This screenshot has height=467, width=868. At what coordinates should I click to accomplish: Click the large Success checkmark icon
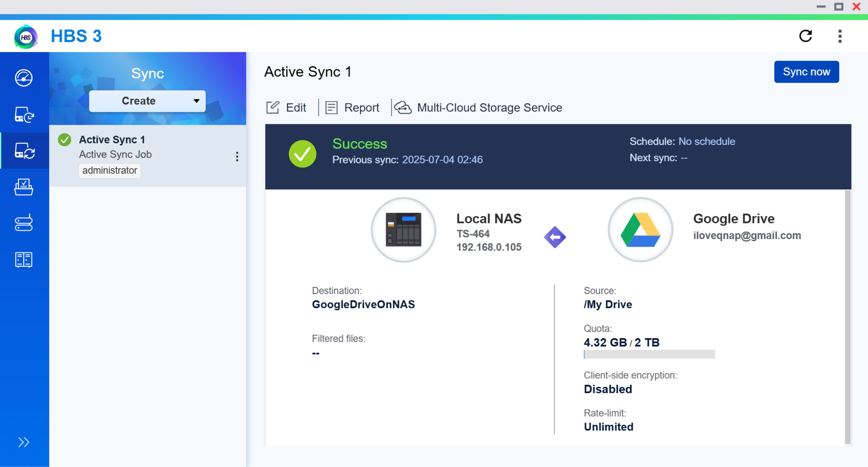pos(303,154)
